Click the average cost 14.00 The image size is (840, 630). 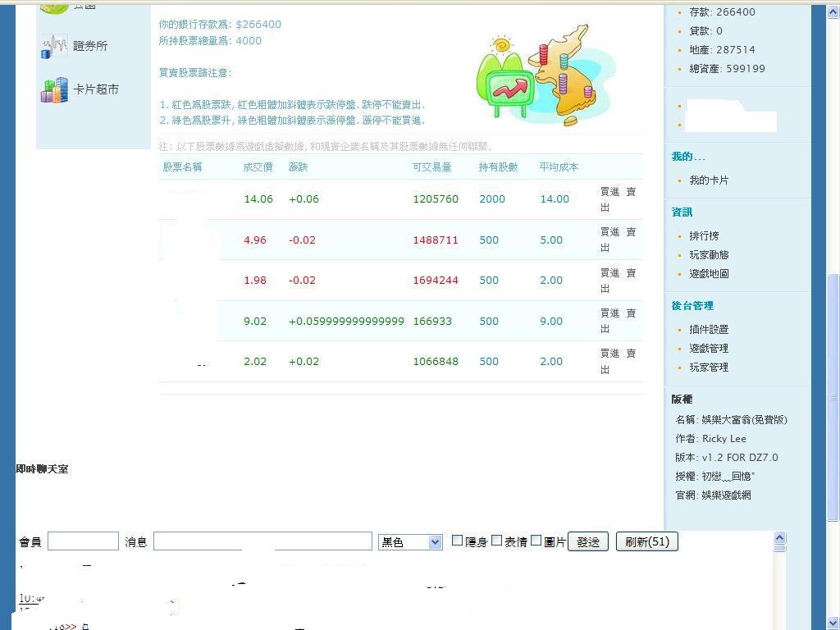pyautogui.click(x=555, y=199)
